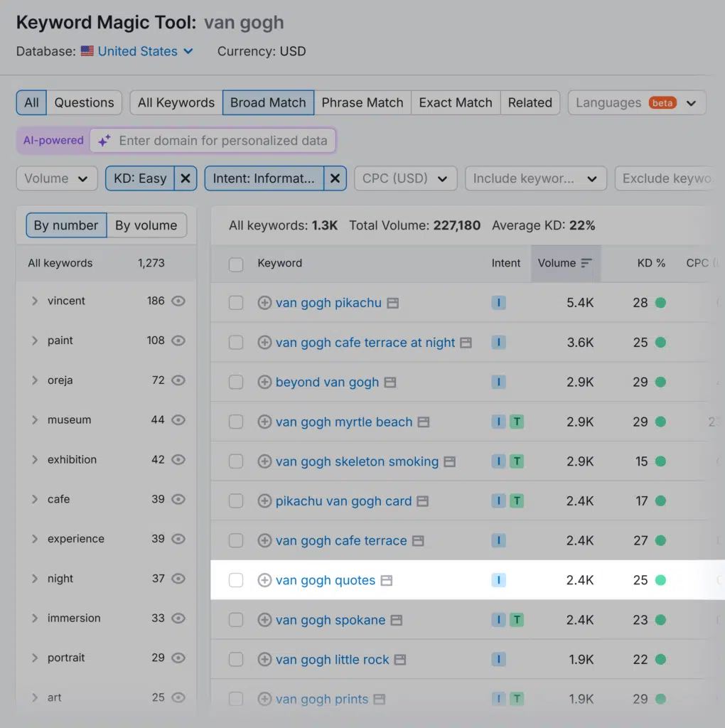This screenshot has height=728, width=725.
Task: Check the checkbox on the van gogh quotes row
Action: pyautogui.click(x=236, y=580)
